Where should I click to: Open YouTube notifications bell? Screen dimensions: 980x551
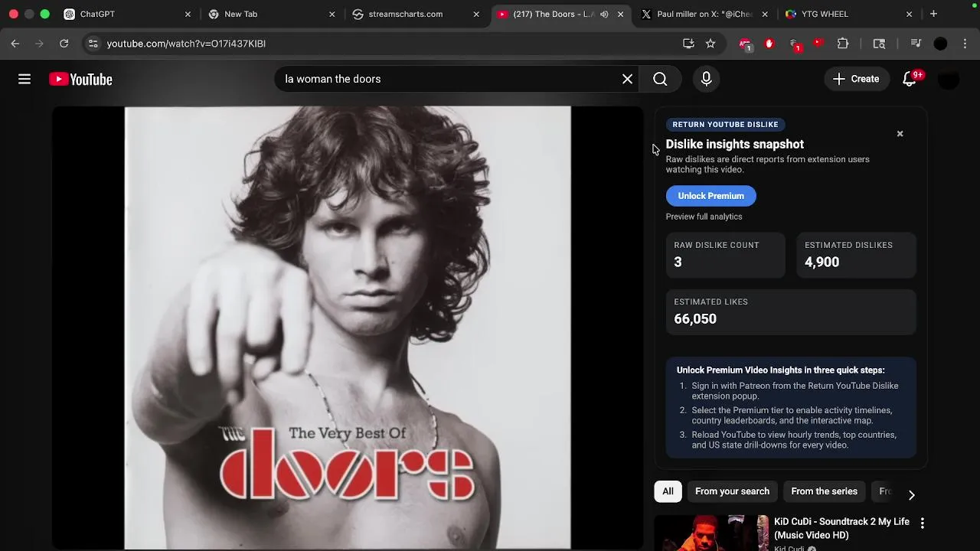[x=910, y=79]
